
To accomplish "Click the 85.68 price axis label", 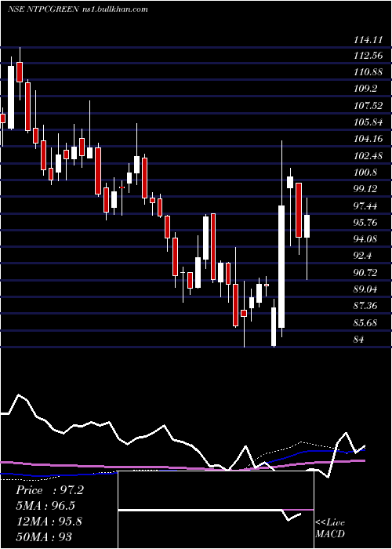I will point(365,322).
